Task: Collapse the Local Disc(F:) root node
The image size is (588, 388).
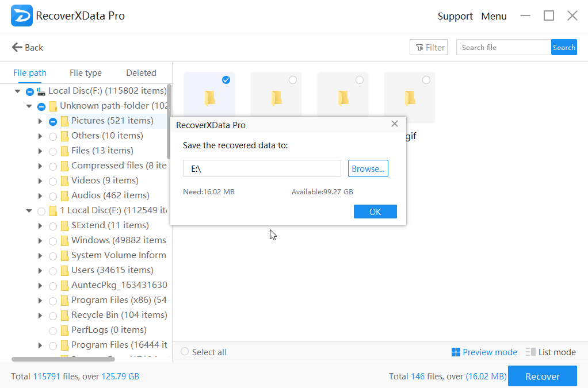Action: coord(18,91)
